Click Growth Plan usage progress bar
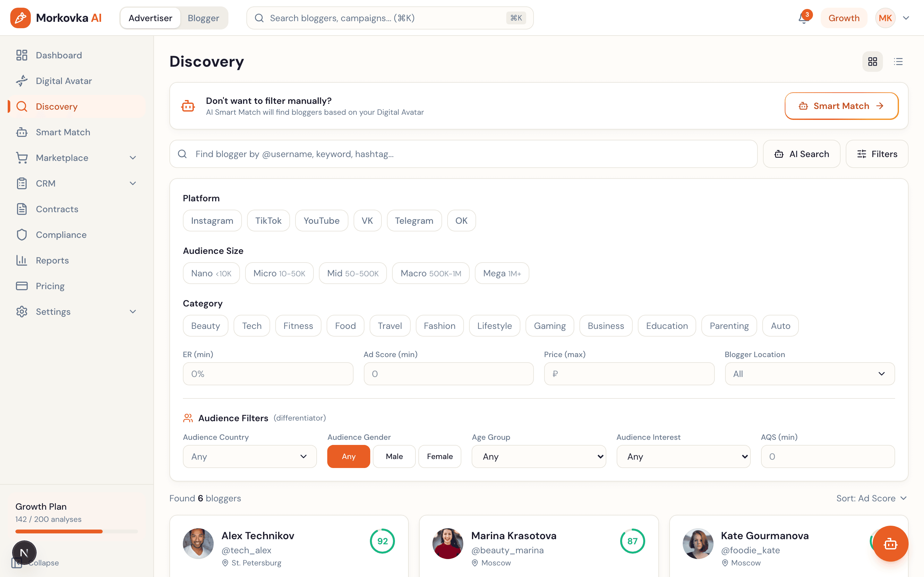Image resolution: width=924 pixels, height=577 pixels. point(76,531)
